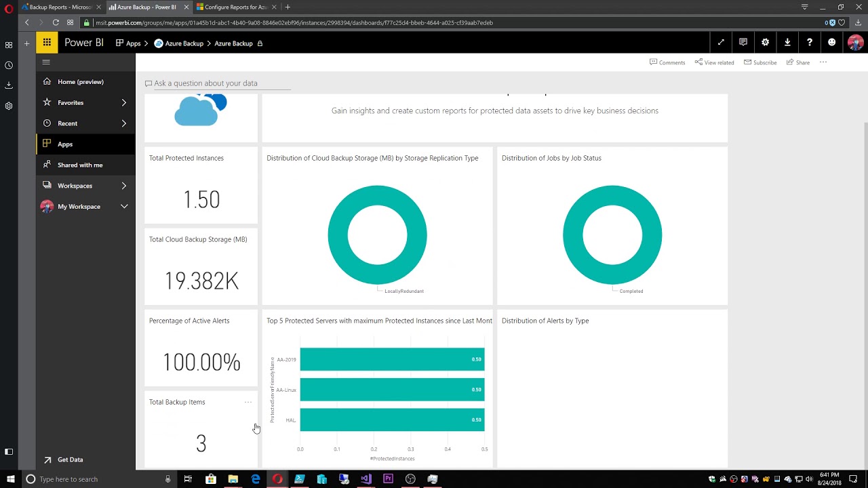
Task: Go back in the browser
Action: [x=27, y=22]
